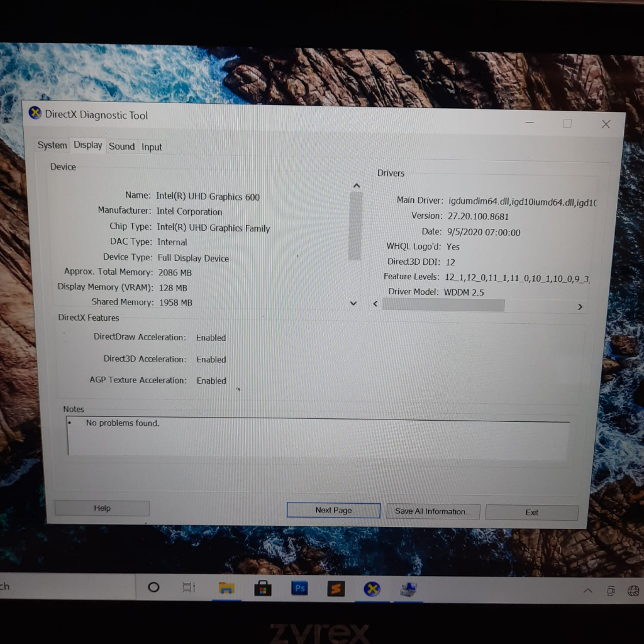Click Save All Information button

point(433,511)
